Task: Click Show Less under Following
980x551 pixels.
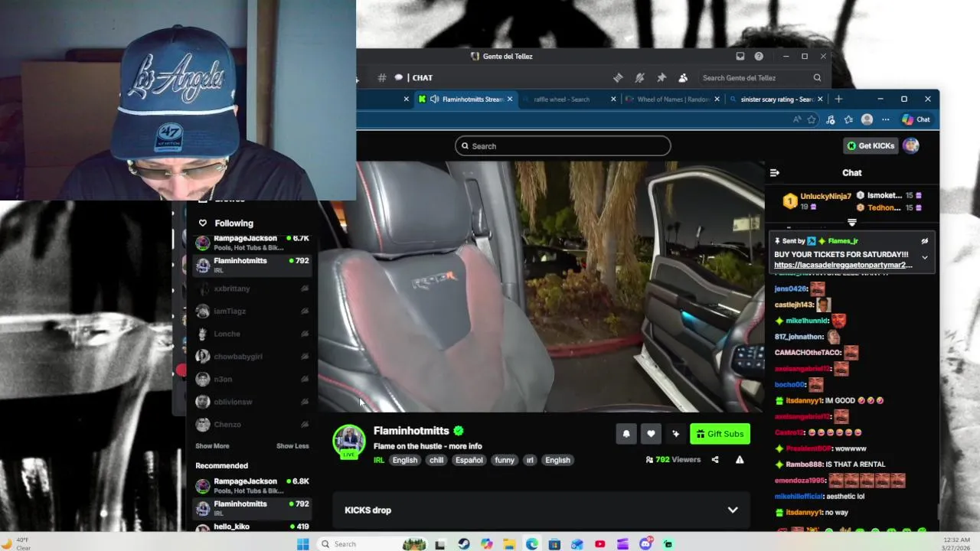Action: pos(292,446)
